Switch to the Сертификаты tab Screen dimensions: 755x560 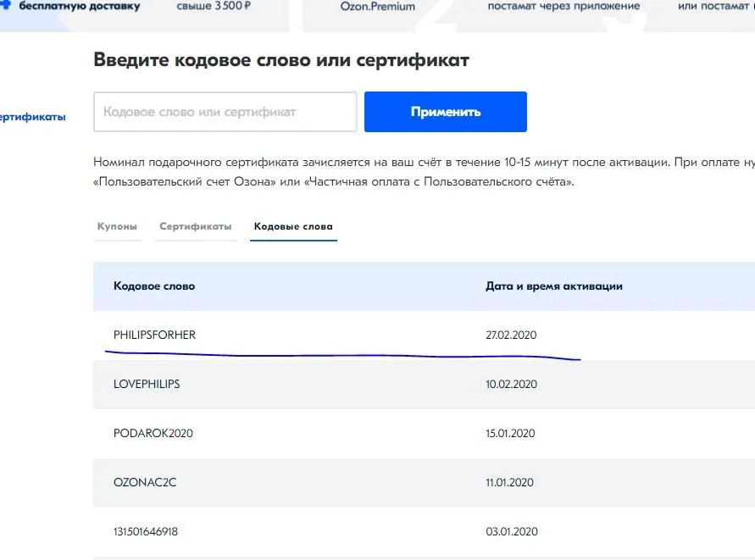[x=196, y=226]
